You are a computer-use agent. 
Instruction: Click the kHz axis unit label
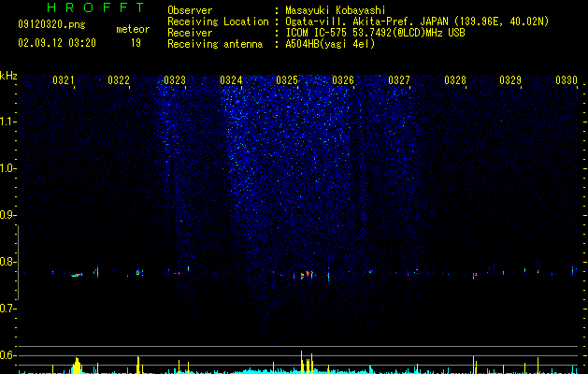pos(8,76)
